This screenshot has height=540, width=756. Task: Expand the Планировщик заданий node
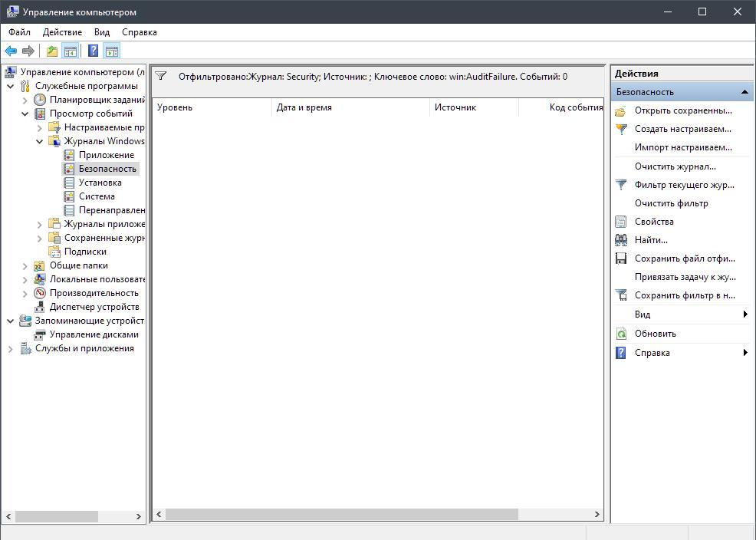[25, 100]
